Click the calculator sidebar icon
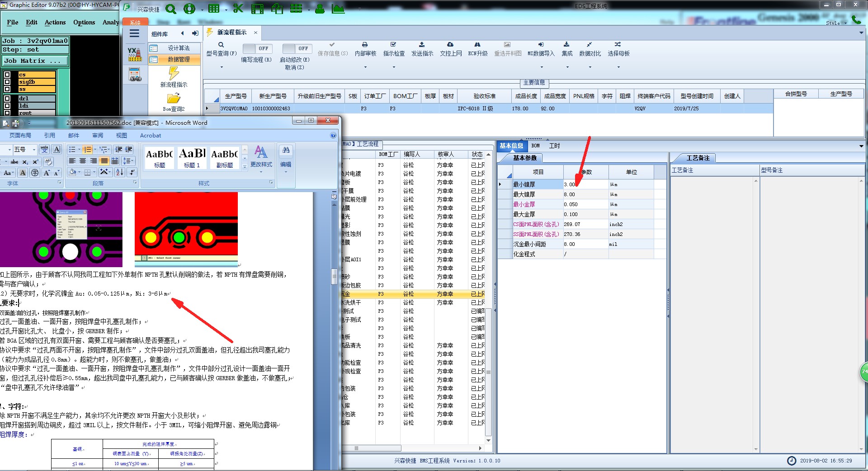The height and width of the screenshot is (471, 868). pyautogui.click(x=135, y=75)
